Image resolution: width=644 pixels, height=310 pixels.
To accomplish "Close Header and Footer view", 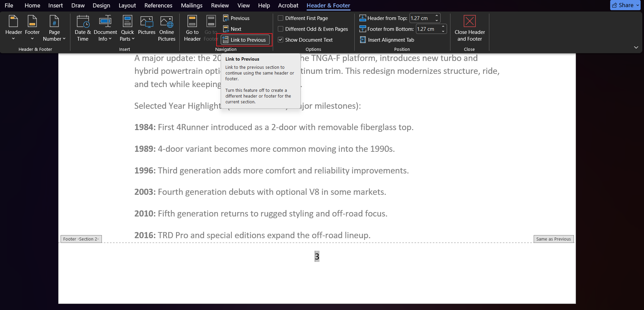I will click(469, 28).
